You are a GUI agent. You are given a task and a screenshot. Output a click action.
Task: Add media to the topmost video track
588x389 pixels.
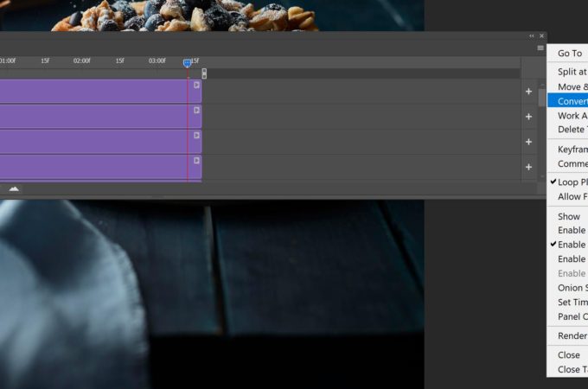point(528,92)
